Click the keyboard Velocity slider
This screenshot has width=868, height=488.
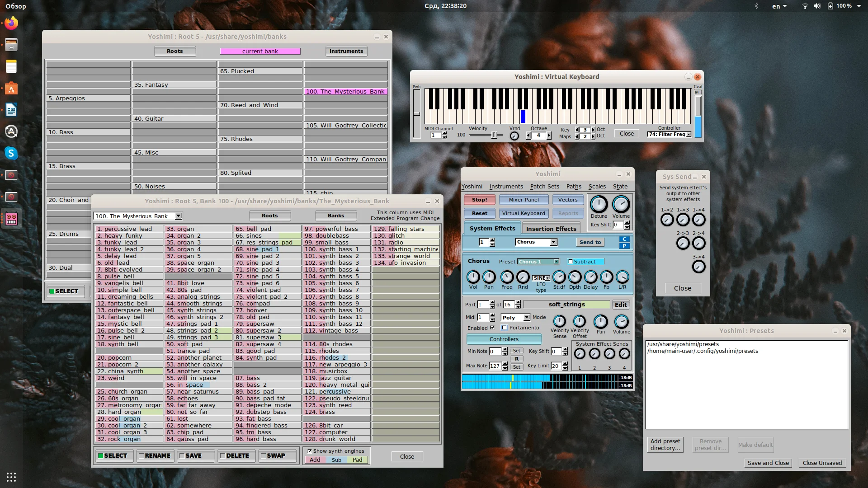[494, 135]
